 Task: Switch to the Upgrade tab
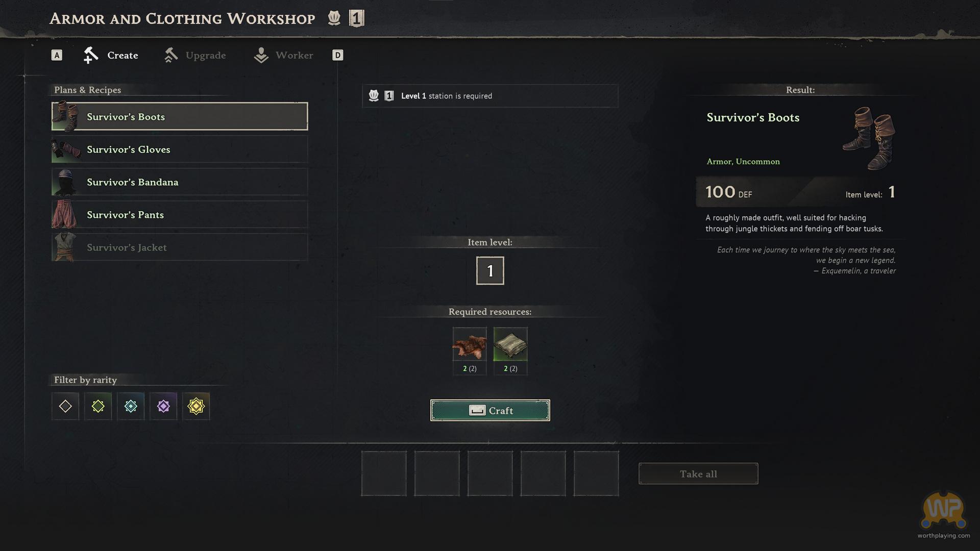[195, 55]
